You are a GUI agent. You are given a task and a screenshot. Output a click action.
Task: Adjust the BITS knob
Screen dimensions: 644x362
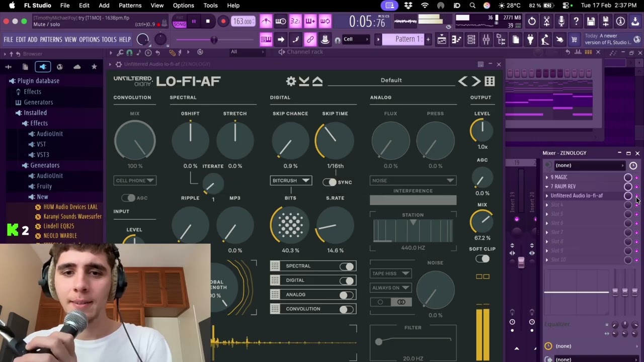pos(290,225)
